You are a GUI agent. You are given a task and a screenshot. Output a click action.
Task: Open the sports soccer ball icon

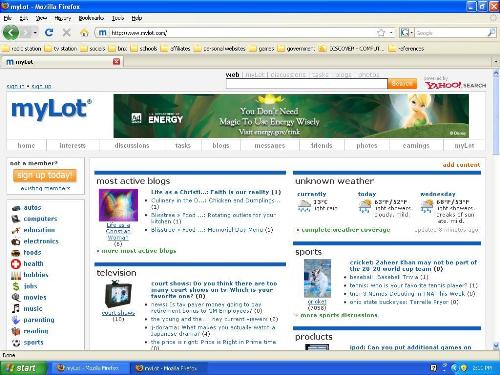[x=16, y=342]
